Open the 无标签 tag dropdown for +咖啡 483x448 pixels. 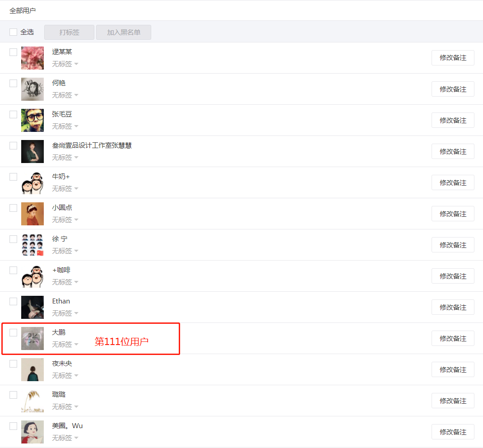[65, 282]
